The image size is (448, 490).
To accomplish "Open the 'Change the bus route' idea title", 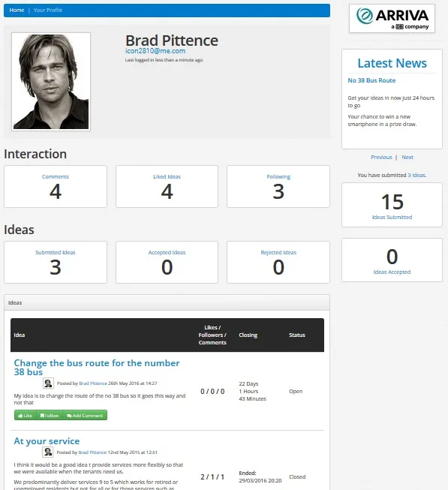I will [97, 367].
